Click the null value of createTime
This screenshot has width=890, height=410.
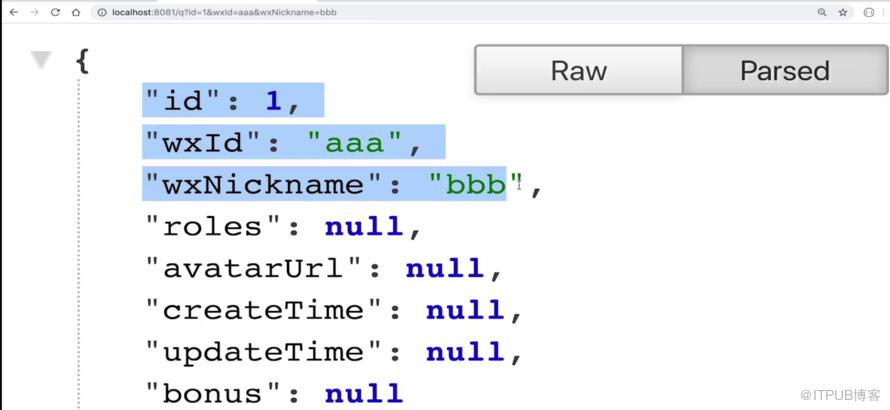coord(465,310)
